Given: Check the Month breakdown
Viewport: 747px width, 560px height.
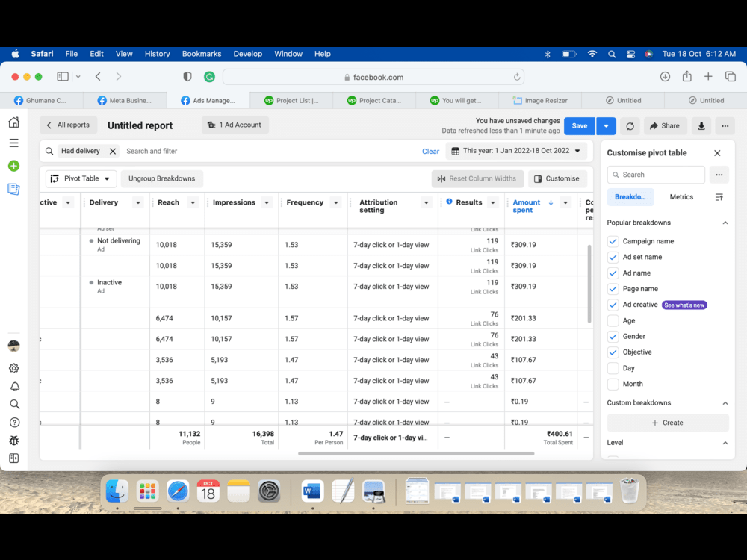Looking at the screenshot, I should point(613,384).
